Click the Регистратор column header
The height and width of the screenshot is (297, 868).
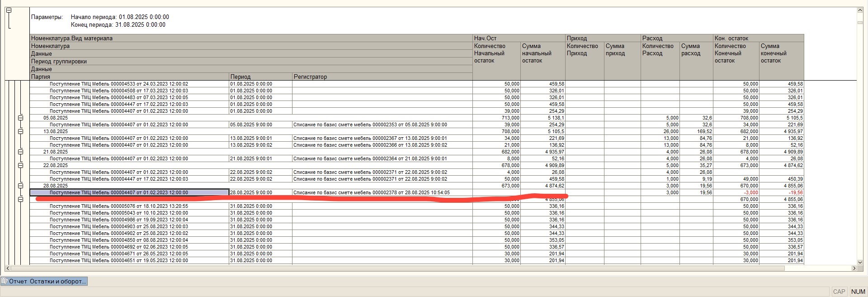pos(382,77)
